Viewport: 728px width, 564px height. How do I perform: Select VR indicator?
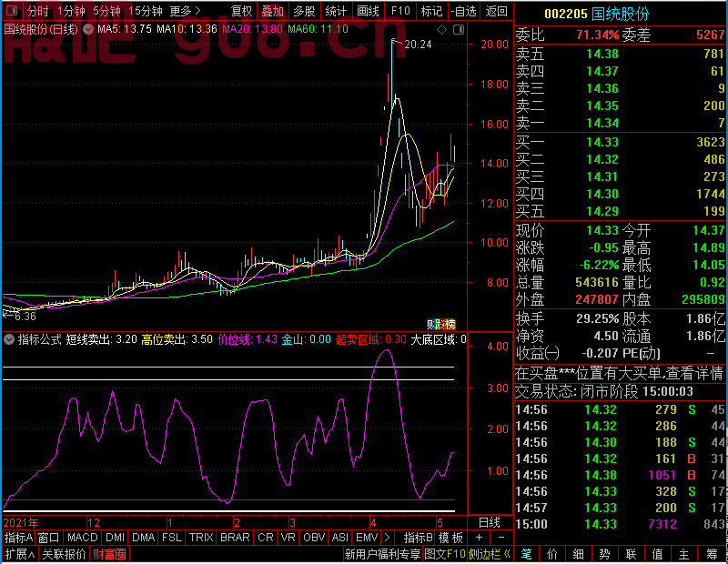pyautogui.click(x=288, y=538)
